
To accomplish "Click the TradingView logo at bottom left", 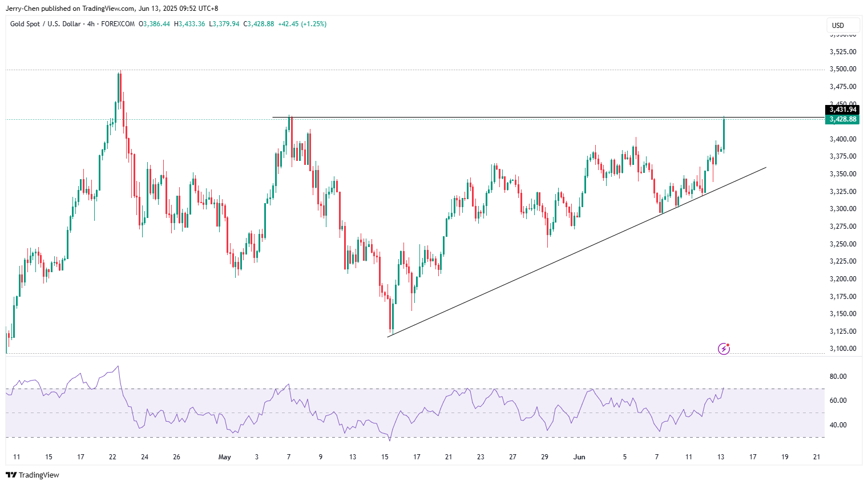I will [x=33, y=475].
